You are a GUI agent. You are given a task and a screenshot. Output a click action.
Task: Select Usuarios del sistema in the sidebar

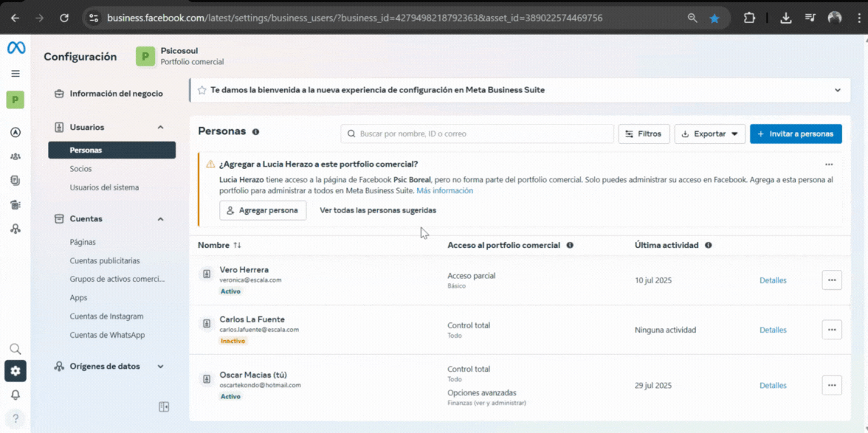[104, 187]
